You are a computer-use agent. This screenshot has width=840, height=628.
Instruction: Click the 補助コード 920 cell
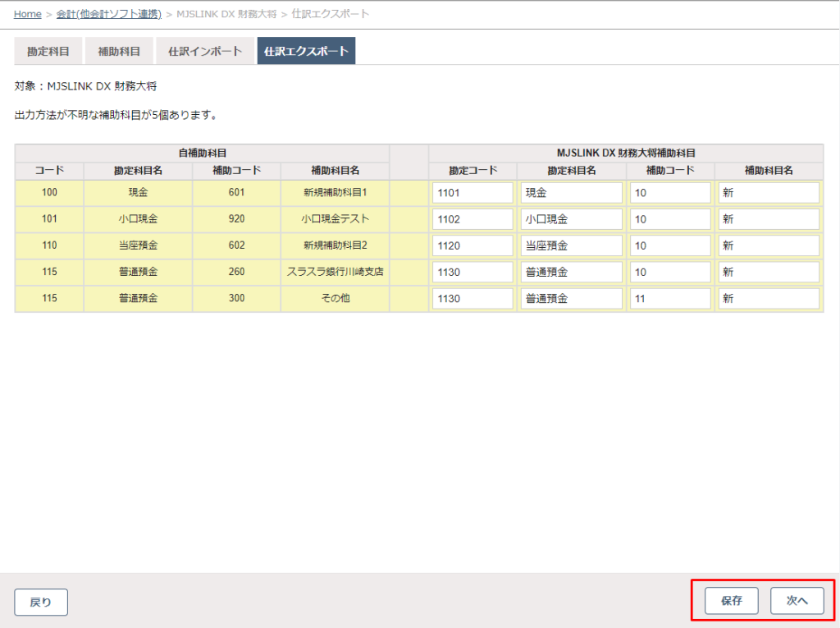point(236,219)
